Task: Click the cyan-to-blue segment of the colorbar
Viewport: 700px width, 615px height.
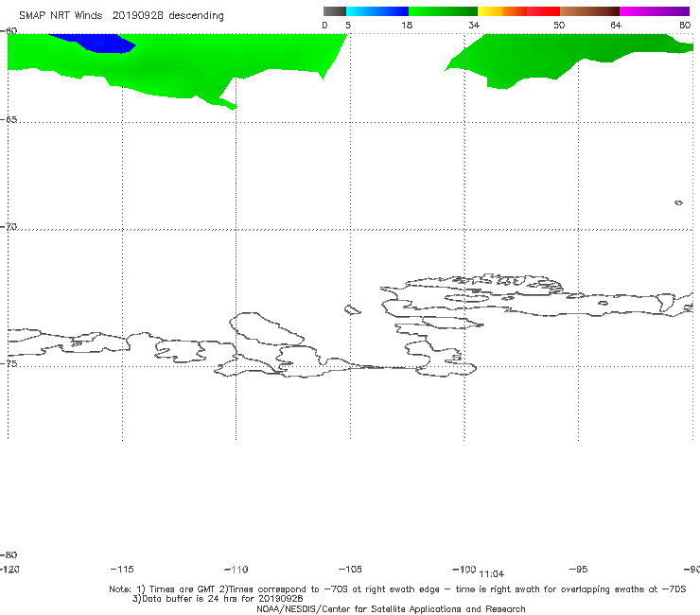Action: click(377, 11)
